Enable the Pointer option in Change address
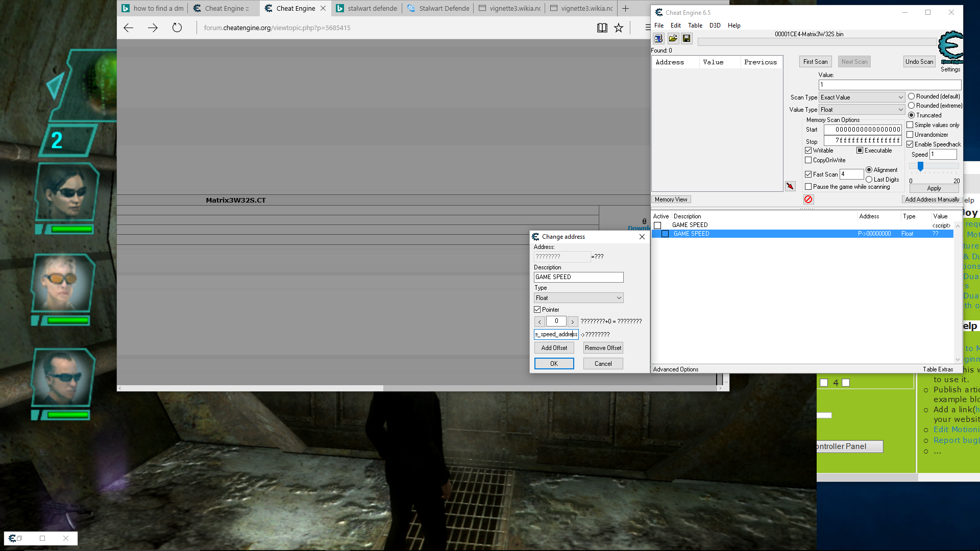This screenshot has height=551, width=980. [537, 309]
